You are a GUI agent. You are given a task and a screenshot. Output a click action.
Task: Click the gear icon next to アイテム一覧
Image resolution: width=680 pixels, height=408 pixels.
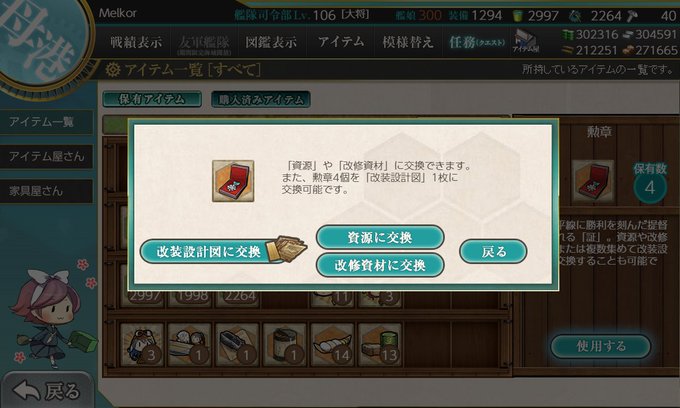(x=113, y=70)
